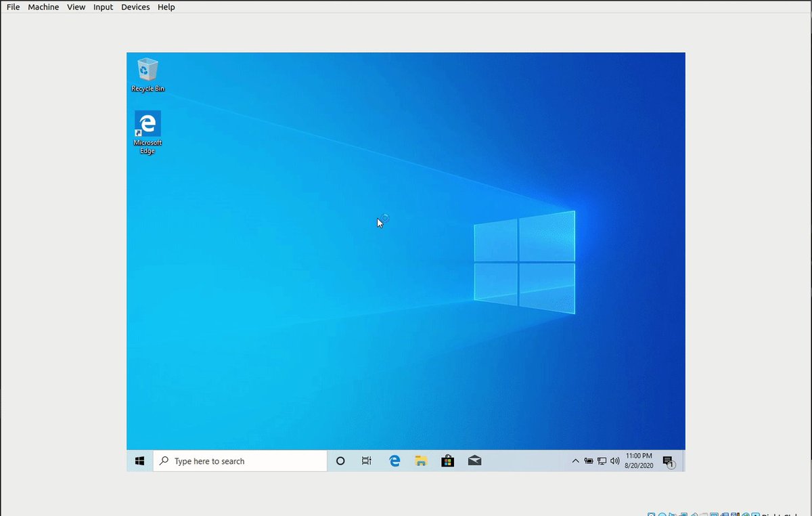Open the VirtualBox File menu
Screen dimensions: 812x516
coord(13,7)
